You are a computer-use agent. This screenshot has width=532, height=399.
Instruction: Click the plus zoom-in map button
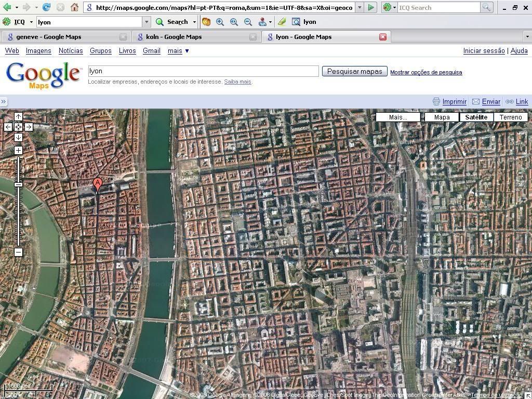18,151
